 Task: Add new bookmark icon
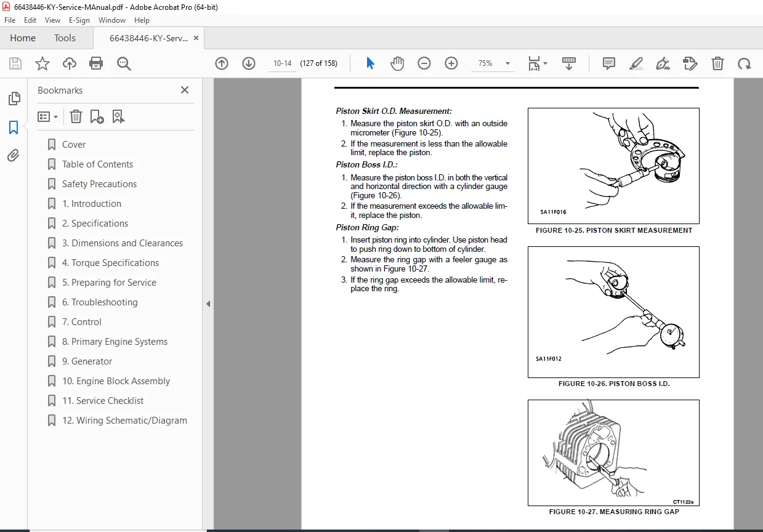click(97, 116)
